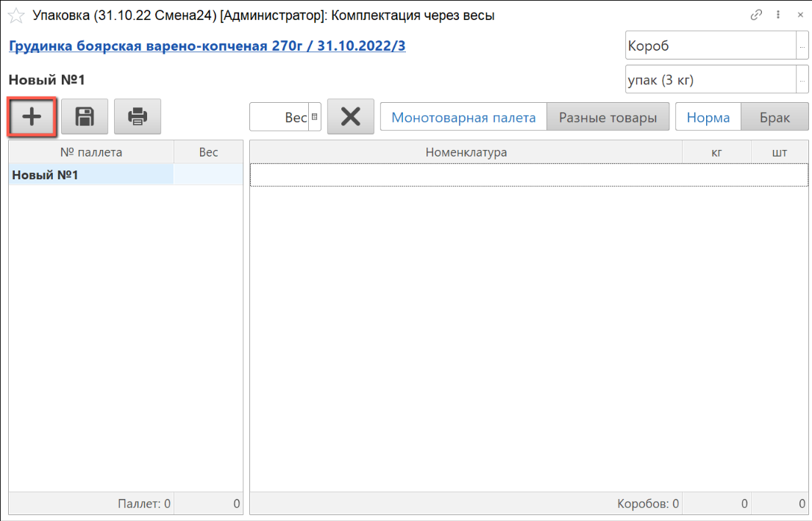812x521 pixels.
Task: Open calculator icon in weight field
Action: (x=315, y=117)
